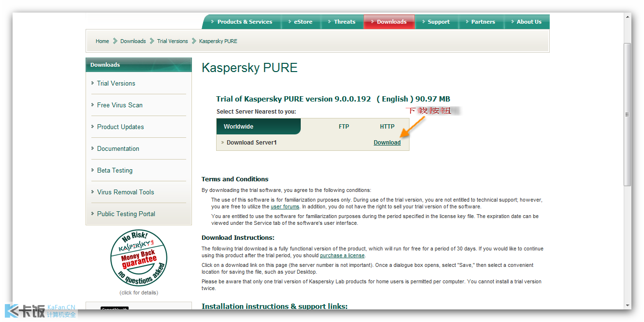Click Home in the breadcrumb

(102, 41)
